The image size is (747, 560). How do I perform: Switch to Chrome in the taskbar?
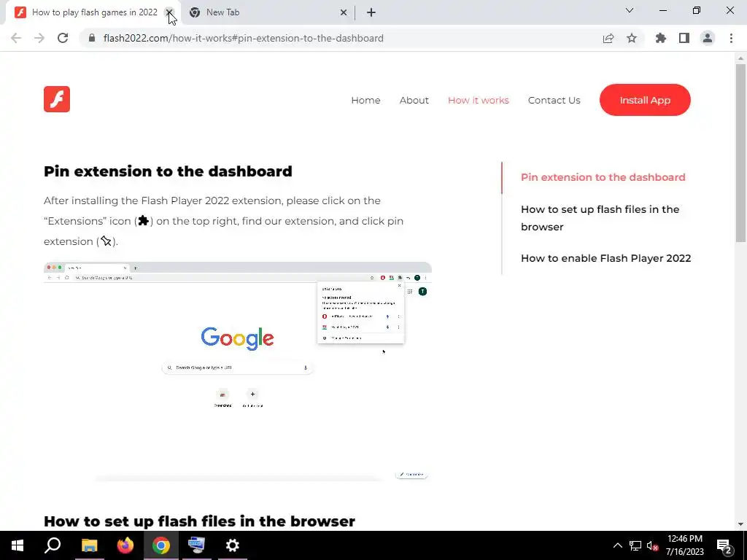point(161,545)
